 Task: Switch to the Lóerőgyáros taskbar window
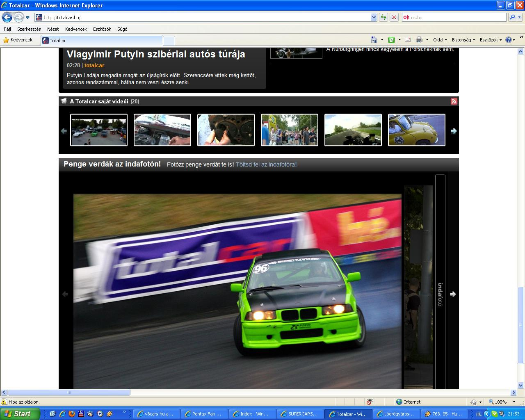pyautogui.click(x=395, y=414)
